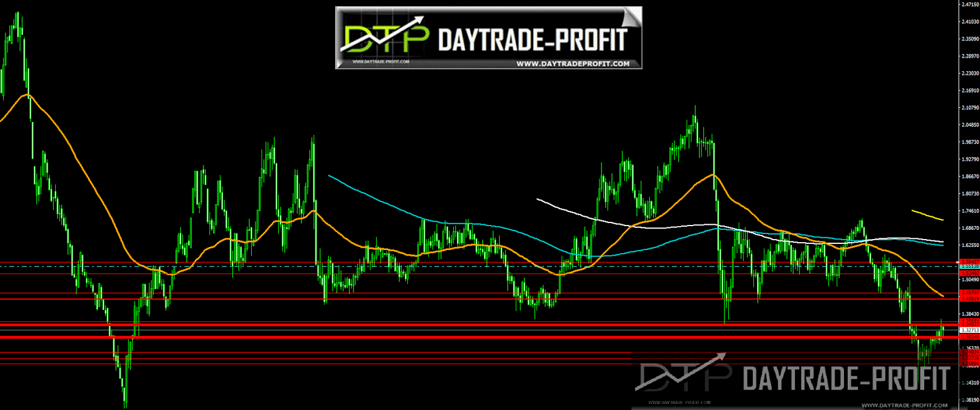
Task: Click the 1.50490 price axis label
Action: (x=970, y=279)
